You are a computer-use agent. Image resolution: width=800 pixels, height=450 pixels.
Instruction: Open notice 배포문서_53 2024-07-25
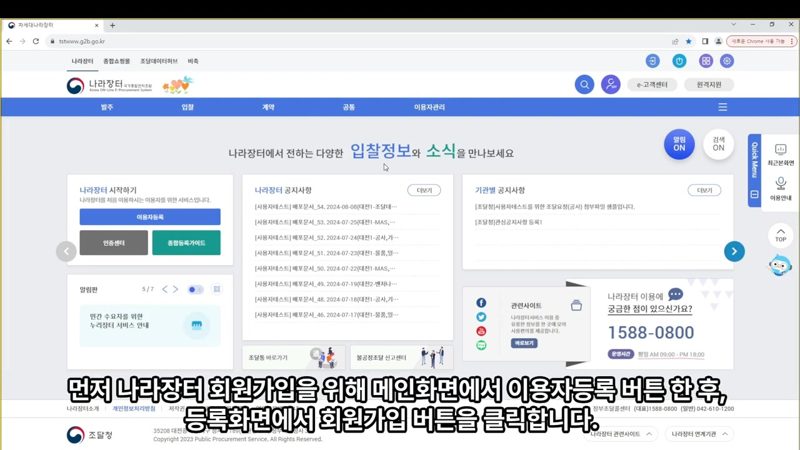tap(325, 222)
